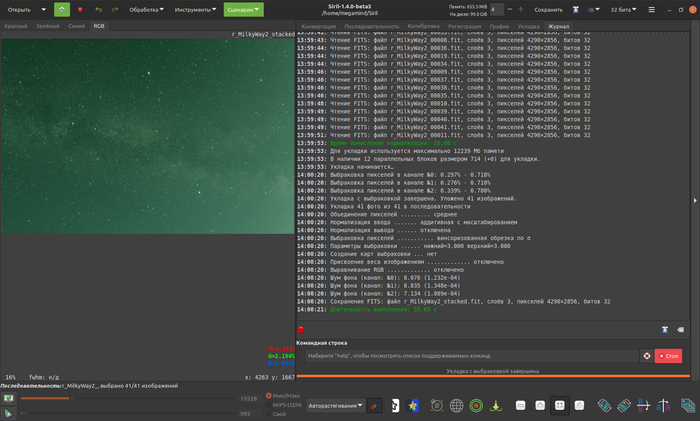Click the Сохранить button in header
This screenshot has height=421, width=700.
pos(548,9)
